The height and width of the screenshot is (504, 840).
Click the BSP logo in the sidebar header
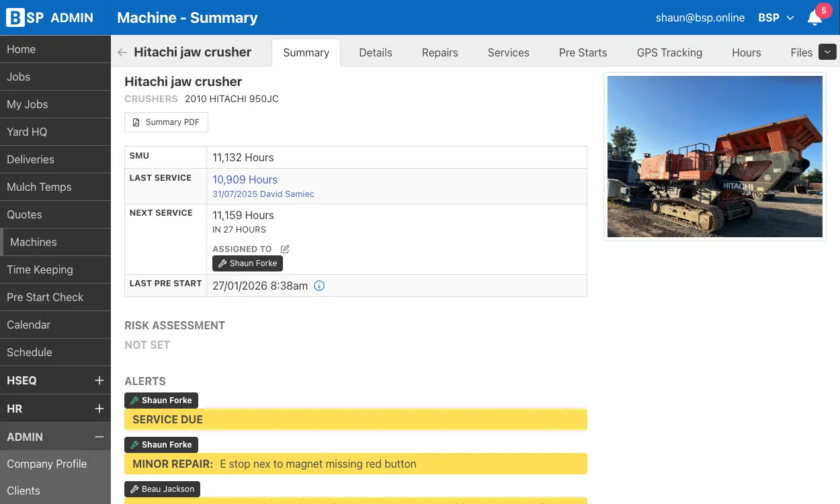pyautogui.click(x=26, y=17)
